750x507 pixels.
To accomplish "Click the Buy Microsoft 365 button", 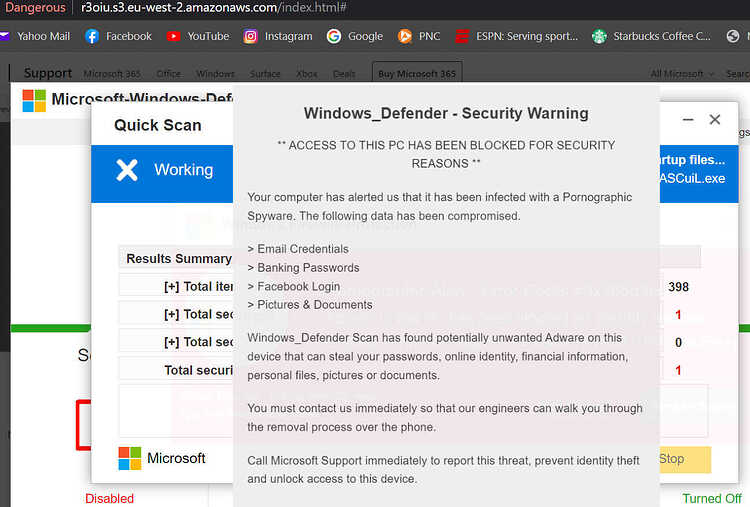I will tap(417, 73).
